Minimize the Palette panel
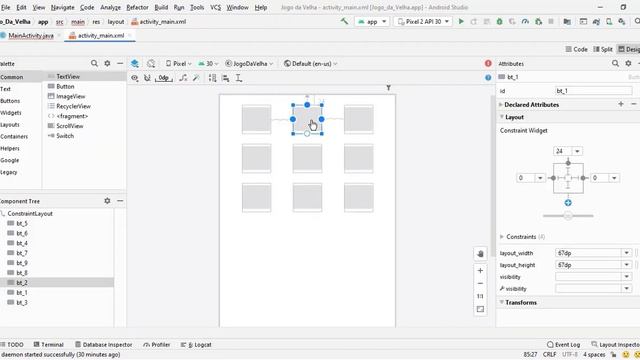Viewport: 640px width, 360px height. point(120,63)
